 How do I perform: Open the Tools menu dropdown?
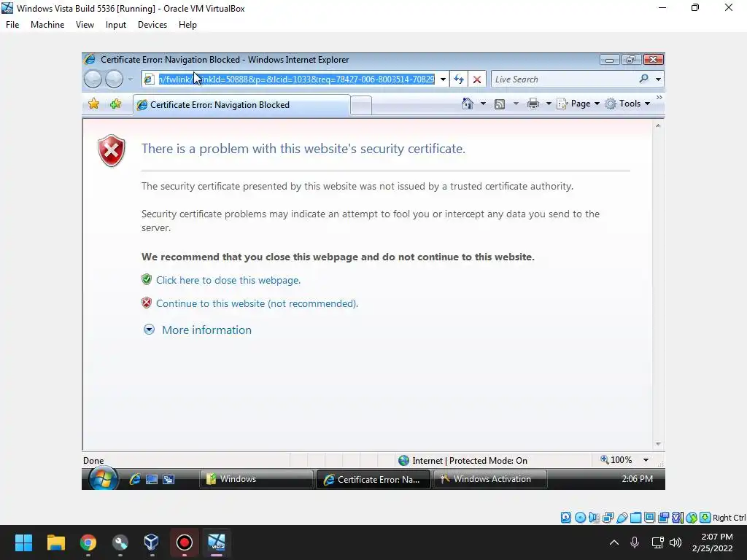[x=627, y=104]
